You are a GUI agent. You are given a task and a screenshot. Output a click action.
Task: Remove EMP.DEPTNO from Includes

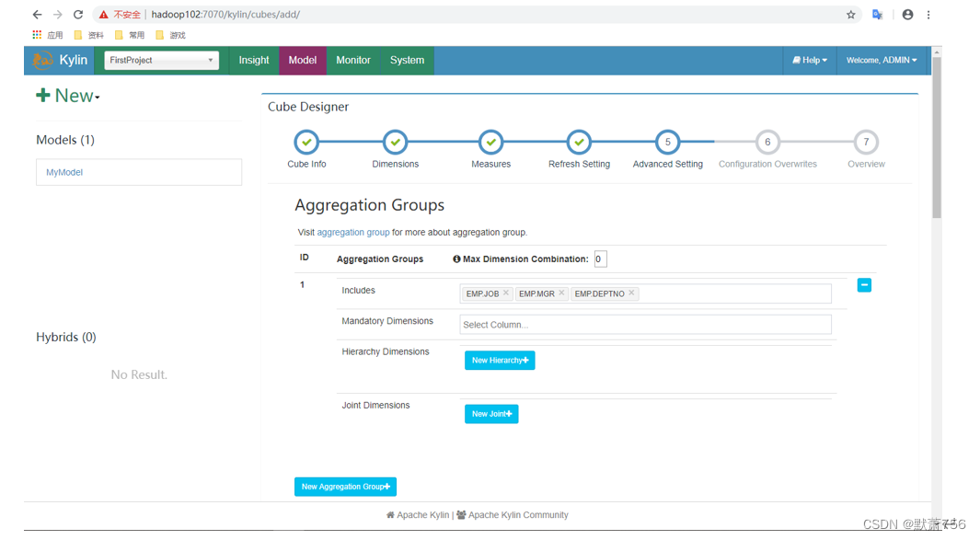coord(631,293)
